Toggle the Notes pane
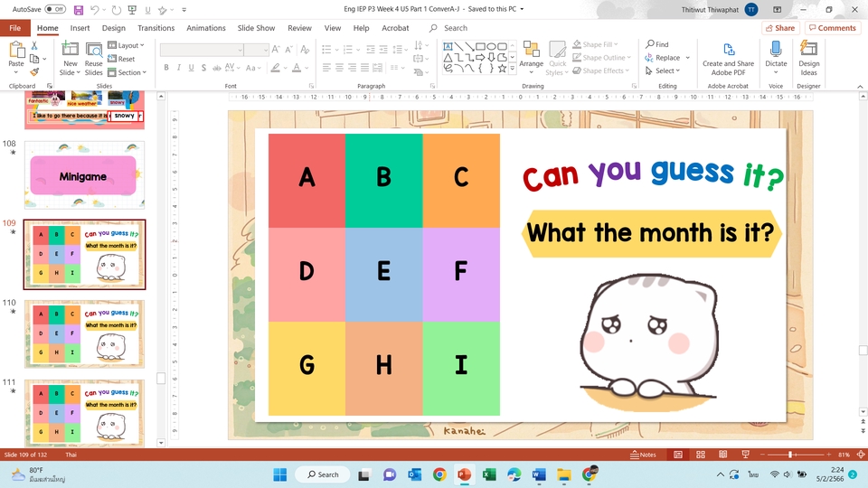 pyautogui.click(x=643, y=455)
